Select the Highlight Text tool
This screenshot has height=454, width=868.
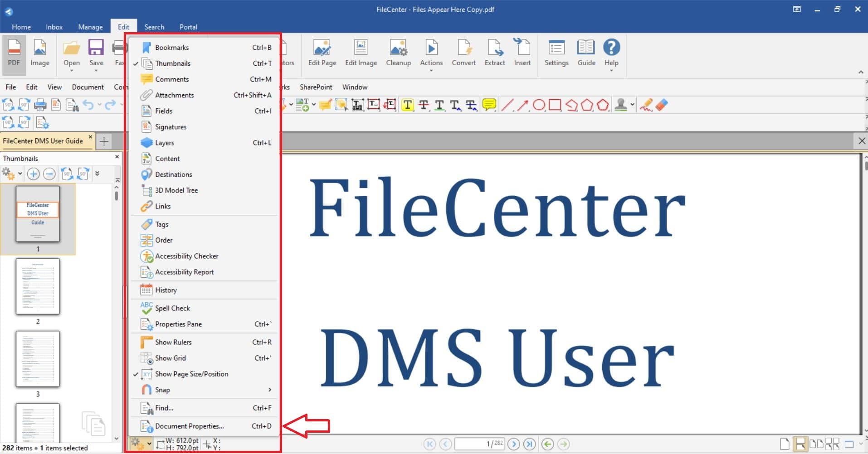pos(408,105)
